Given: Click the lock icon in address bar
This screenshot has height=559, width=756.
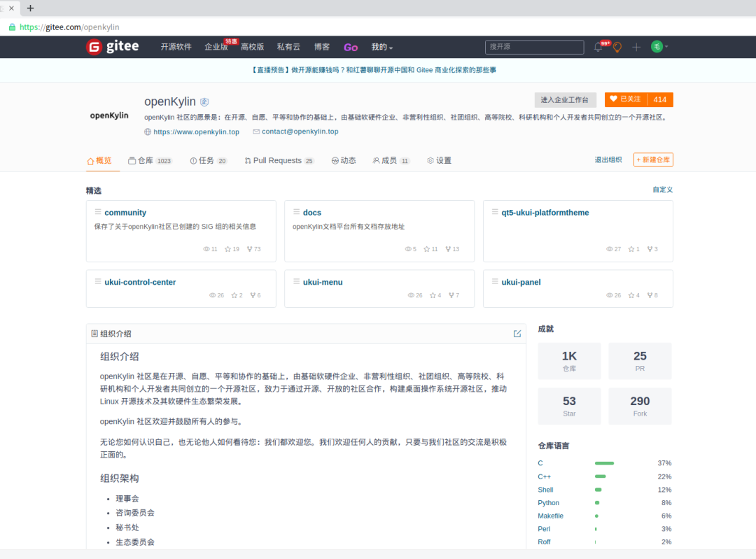Looking at the screenshot, I should (x=12, y=27).
